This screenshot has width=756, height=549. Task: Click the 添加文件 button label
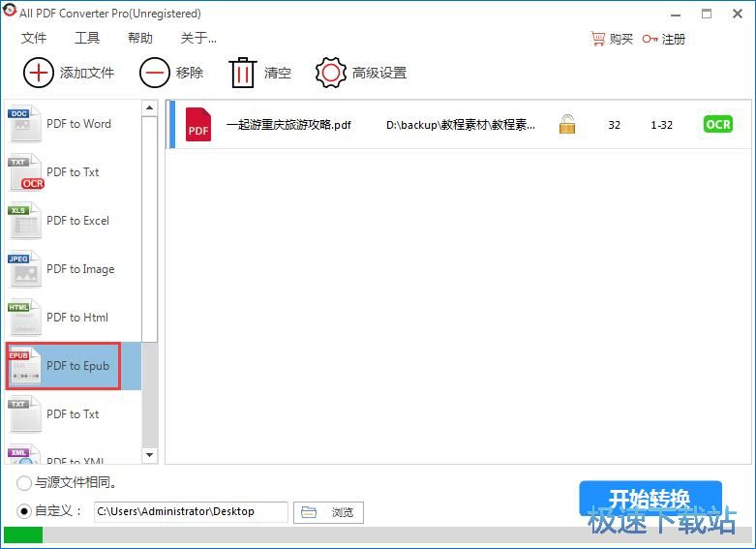[x=87, y=73]
